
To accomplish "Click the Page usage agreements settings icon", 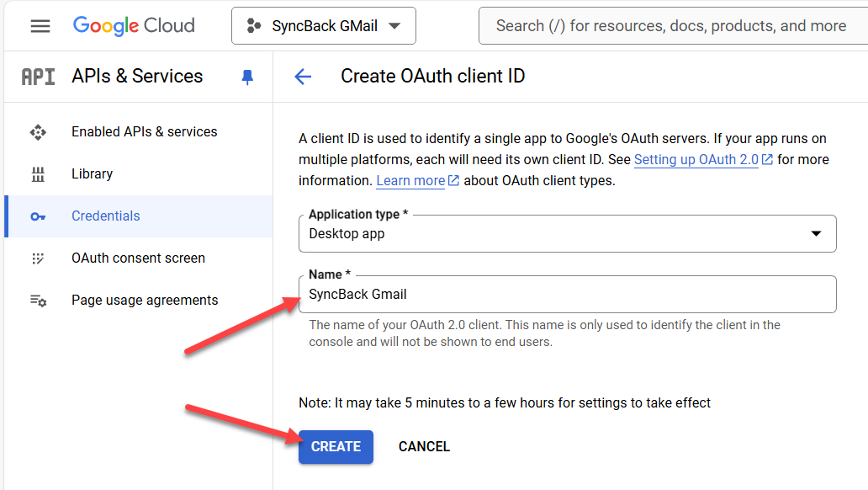I will (38, 301).
